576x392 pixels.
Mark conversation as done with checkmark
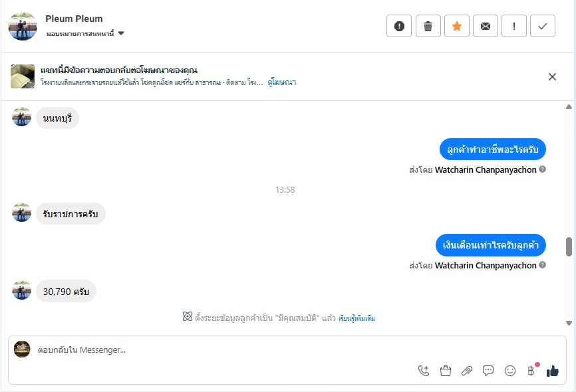tap(543, 26)
